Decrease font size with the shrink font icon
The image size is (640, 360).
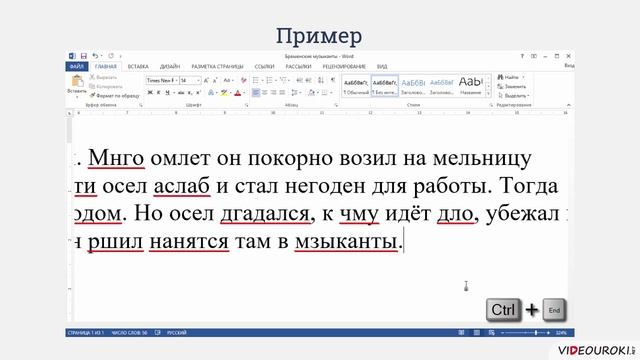click(215, 80)
